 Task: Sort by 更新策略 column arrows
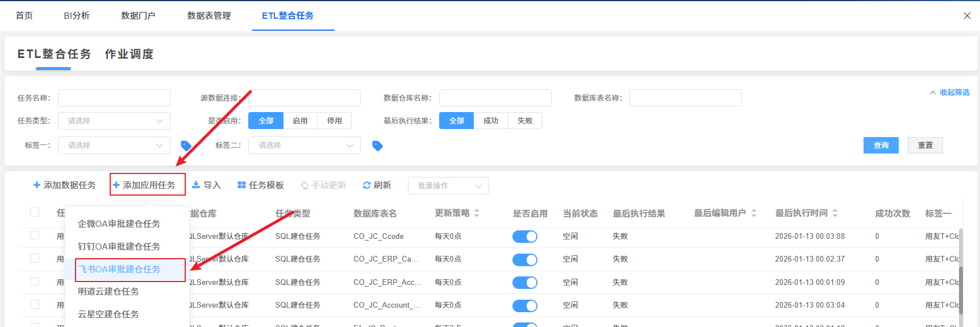[477, 213]
